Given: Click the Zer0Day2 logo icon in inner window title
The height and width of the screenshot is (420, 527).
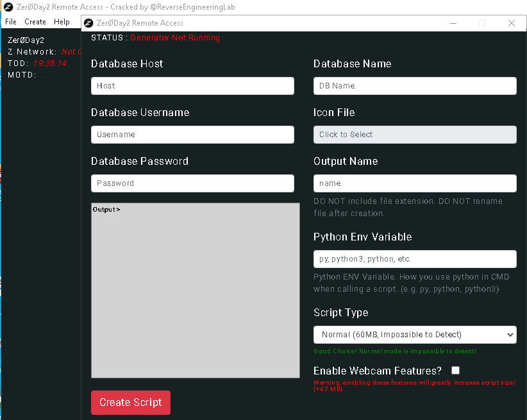Looking at the screenshot, I should pyautogui.click(x=88, y=23).
